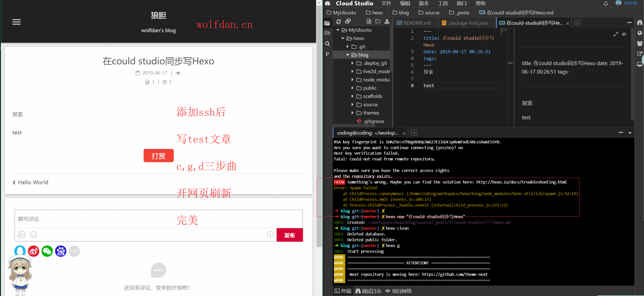Click the red 打赏 button
Screen dimensions: 644x296
(x=158, y=156)
